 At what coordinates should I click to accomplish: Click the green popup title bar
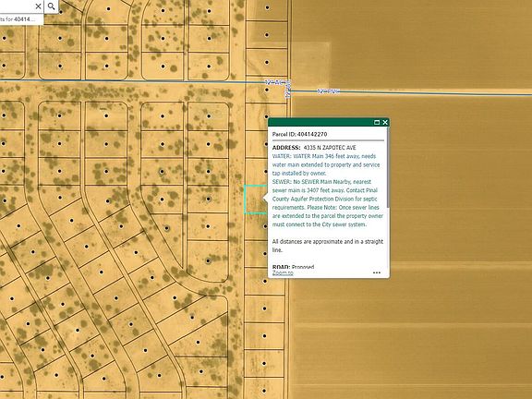(x=320, y=122)
